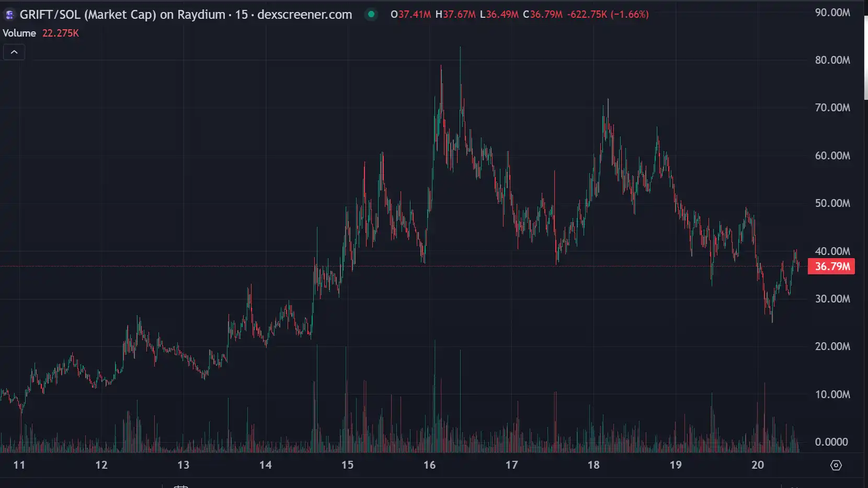Screen dimensions: 868x488
Task: Click date 17 on the time axis
Action: pyautogui.click(x=512, y=465)
